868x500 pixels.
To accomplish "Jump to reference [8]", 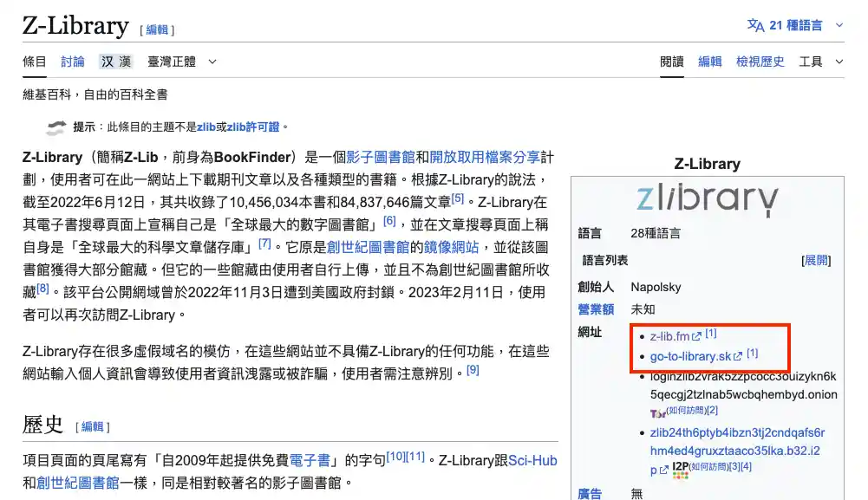I will 42,289.
